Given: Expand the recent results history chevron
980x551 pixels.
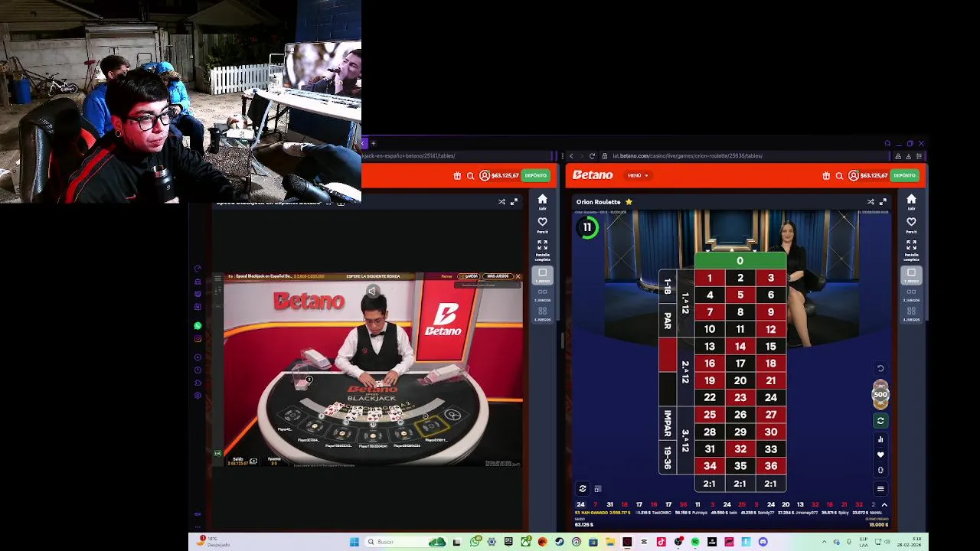Looking at the screenshot, I should (x=884, y=505).
